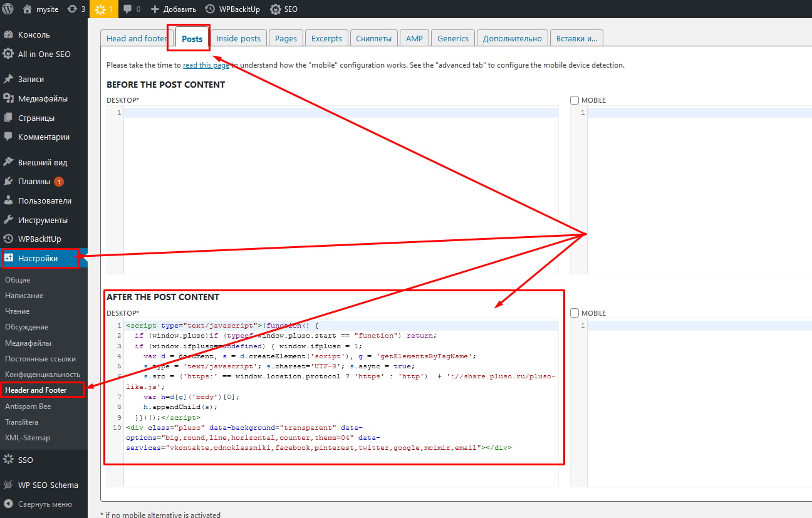Open the Медиафайлы sidebar section
The height and width of the screenshot is (518, 812).
click(x=43, y=98)
